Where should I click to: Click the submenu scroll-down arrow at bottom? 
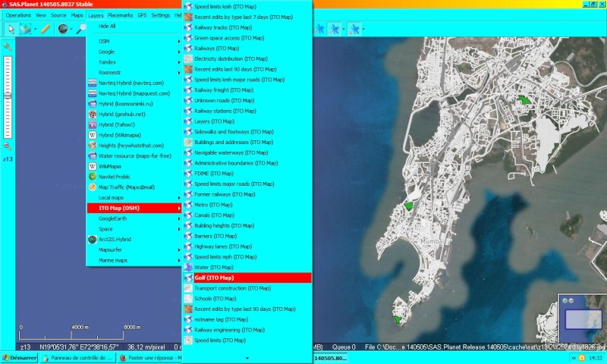click(x=247, y=358)
